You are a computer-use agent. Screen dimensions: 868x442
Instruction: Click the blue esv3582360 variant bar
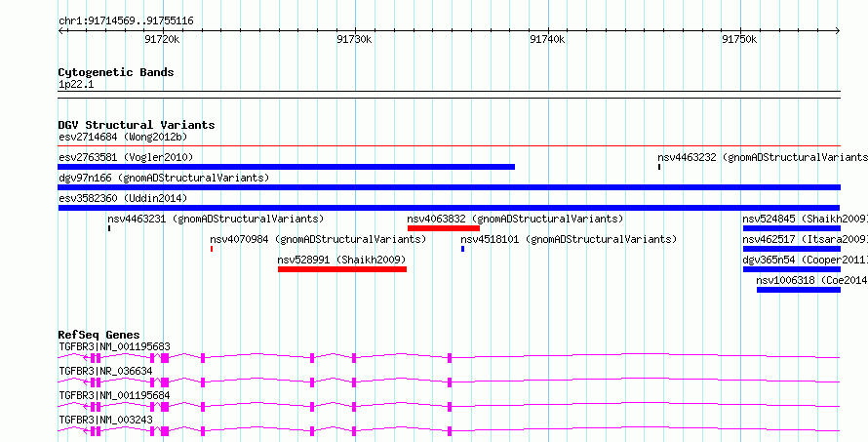coord(449,208)
